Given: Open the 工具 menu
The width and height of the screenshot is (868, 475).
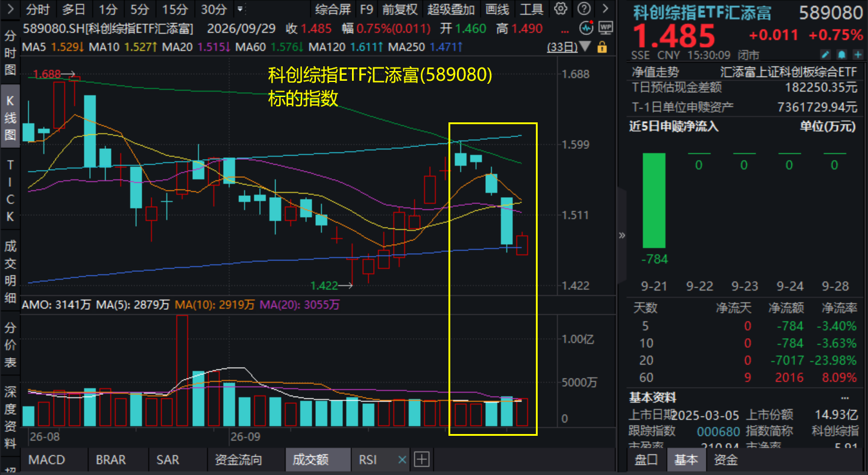Looking at the screenshot, I should [x=531, y=9].
